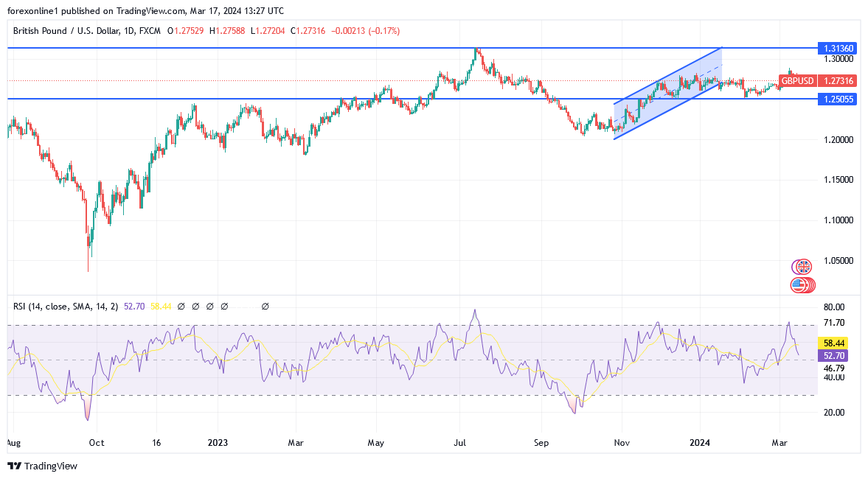Click the purple 52.70 value in RSI legend

click(x=134, y=307)
